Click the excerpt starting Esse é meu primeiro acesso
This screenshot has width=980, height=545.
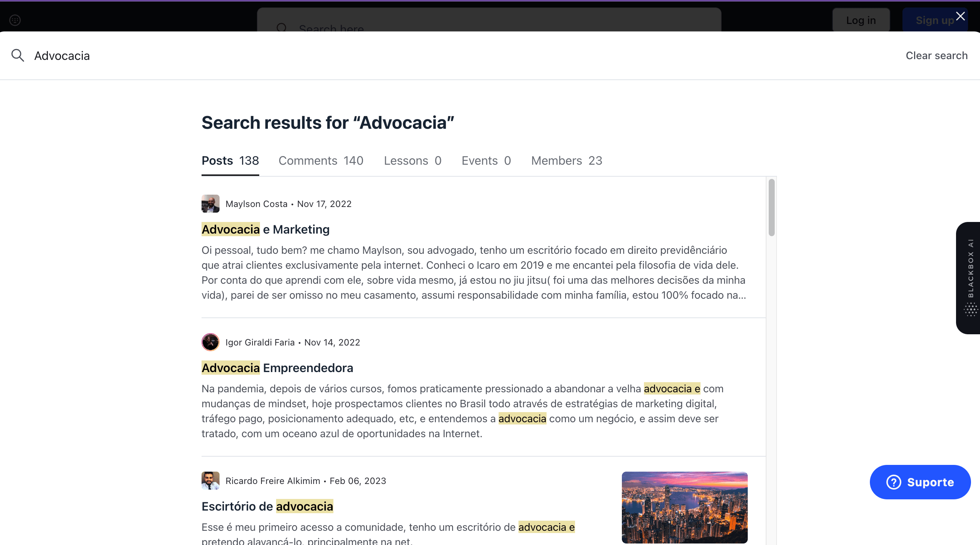[388, 532]
